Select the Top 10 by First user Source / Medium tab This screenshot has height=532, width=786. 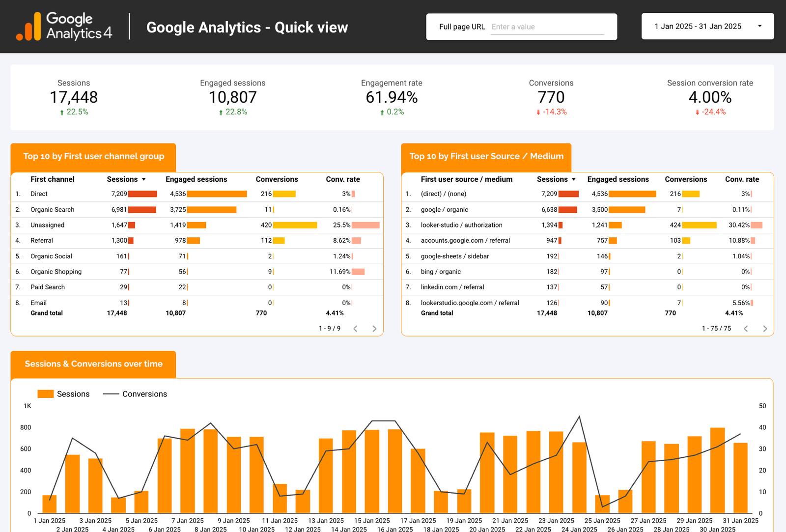(486, 157)
